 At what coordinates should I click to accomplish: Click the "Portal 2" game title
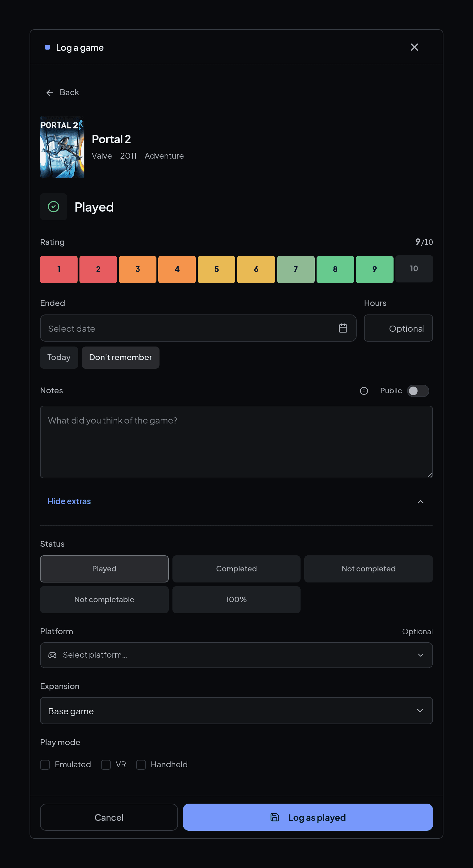point(111,139)
